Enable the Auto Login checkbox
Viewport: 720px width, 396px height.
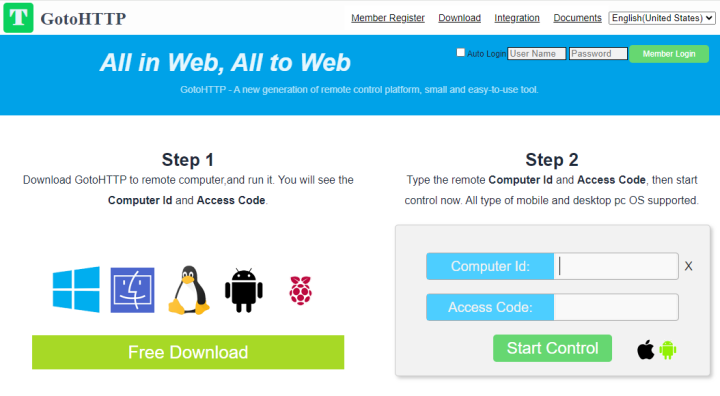point(461,52)
